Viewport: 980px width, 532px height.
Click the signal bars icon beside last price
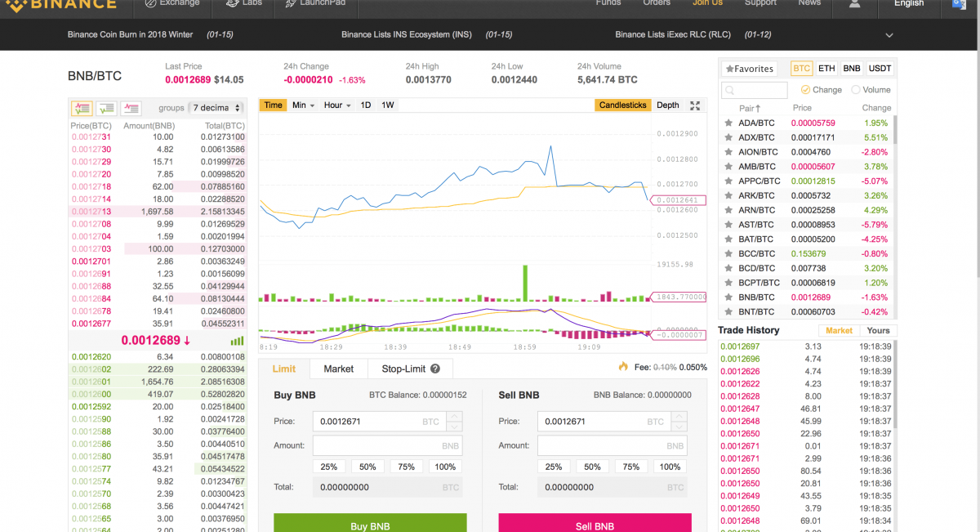point(237,340)
